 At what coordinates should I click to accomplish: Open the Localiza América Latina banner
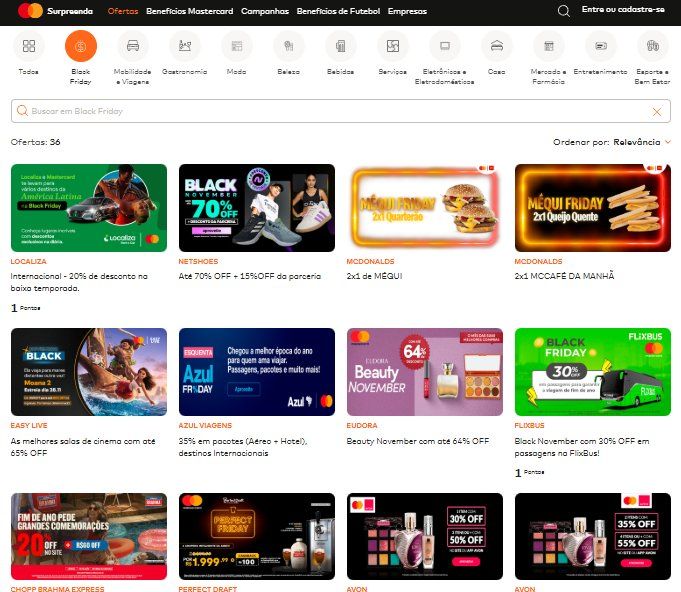tap(89, 208)
